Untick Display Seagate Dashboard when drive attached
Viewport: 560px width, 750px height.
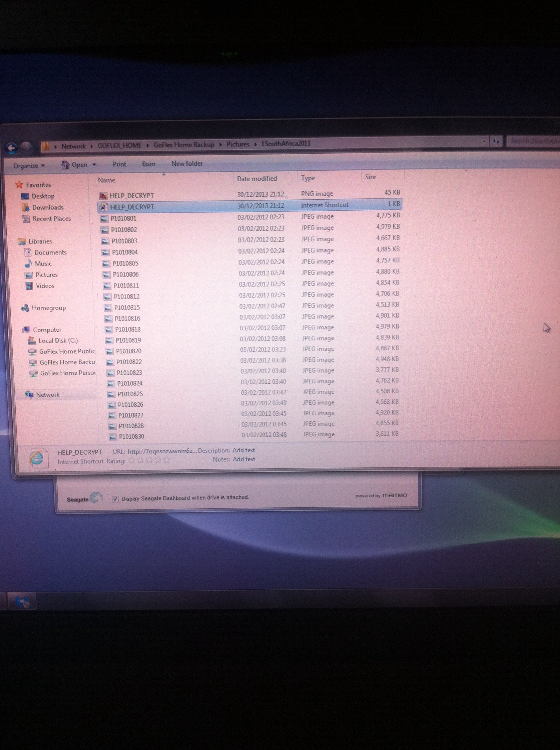(115, 499)
